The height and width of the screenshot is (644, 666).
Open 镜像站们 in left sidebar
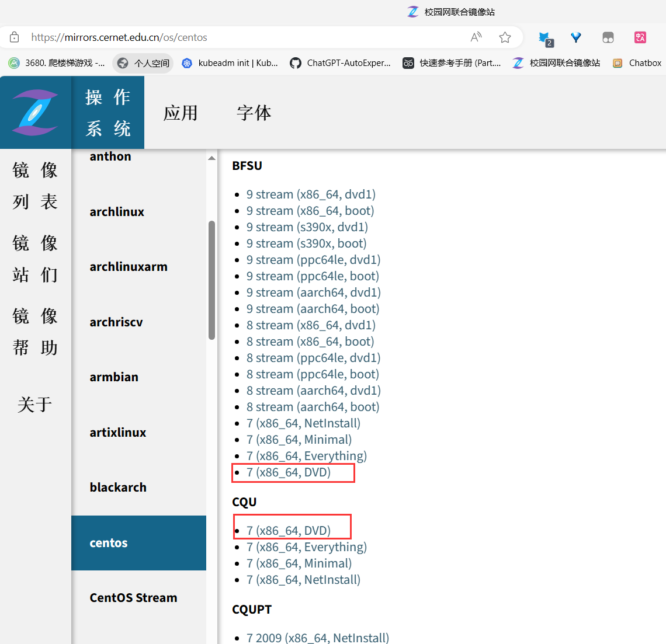click(35, 259)
